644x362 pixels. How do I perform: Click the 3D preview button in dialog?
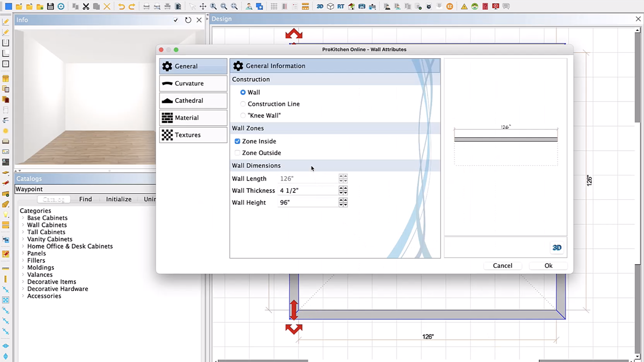click(557, 247)
